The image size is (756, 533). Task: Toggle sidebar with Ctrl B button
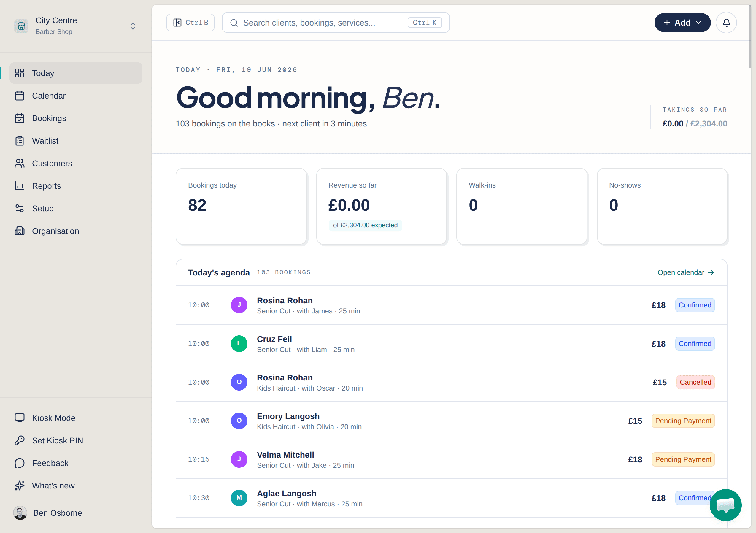(190, 22)
